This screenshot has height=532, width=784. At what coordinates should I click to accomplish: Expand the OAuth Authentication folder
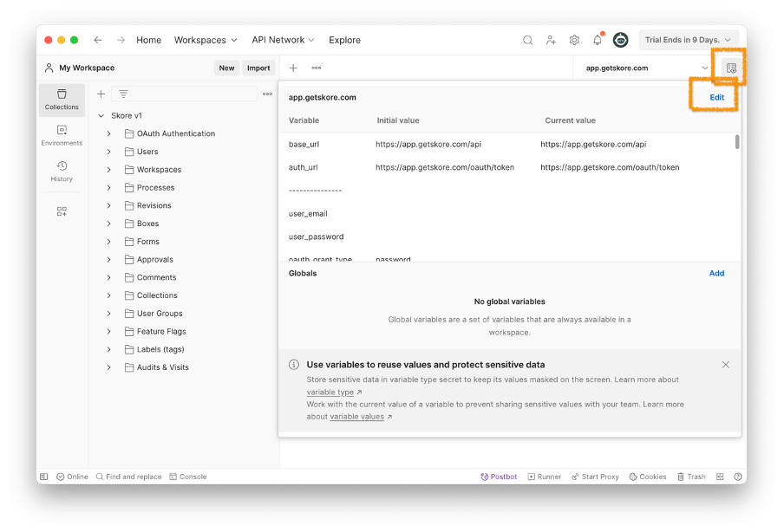(108, 133)
